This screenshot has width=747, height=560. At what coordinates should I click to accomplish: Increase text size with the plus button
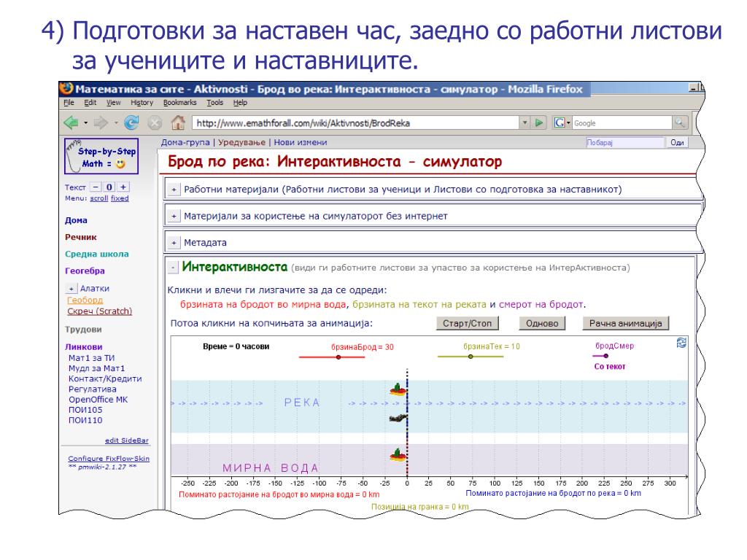click(x=123, y=187)
